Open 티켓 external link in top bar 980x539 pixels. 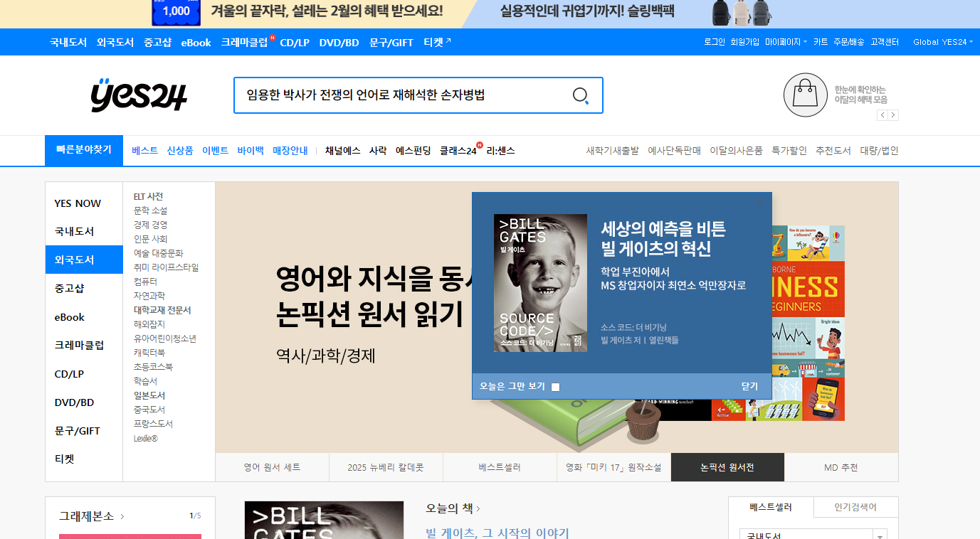pos(437,42)
